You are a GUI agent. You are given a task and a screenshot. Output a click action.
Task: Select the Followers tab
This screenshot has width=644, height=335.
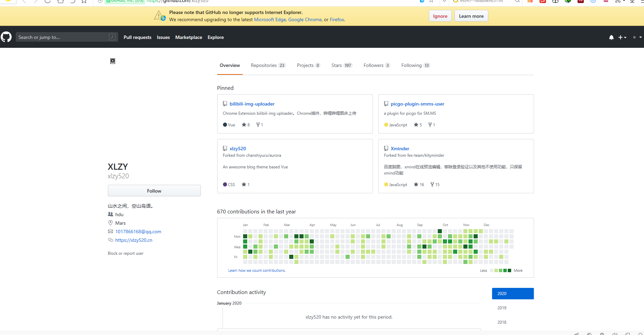pyautogui.click(x=376, y=66)
